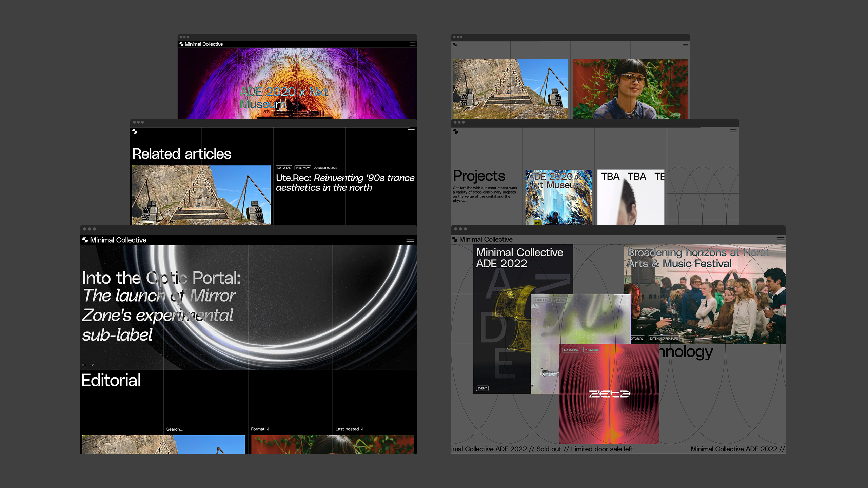The image size is (868, 488).
Task: Click Minimal Collective logo in Optic Portal window
Action: 114,240
